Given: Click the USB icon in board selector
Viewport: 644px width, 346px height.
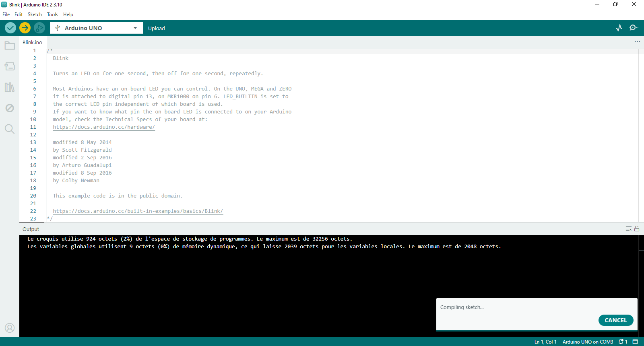Looking at the screenshot, I should tap(58, 28).
